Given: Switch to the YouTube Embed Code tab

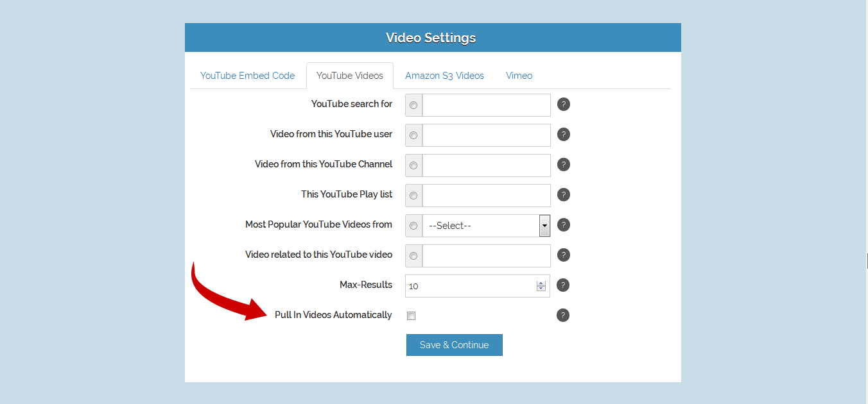Looking at the screenshot, I should (x=248, y=76).
